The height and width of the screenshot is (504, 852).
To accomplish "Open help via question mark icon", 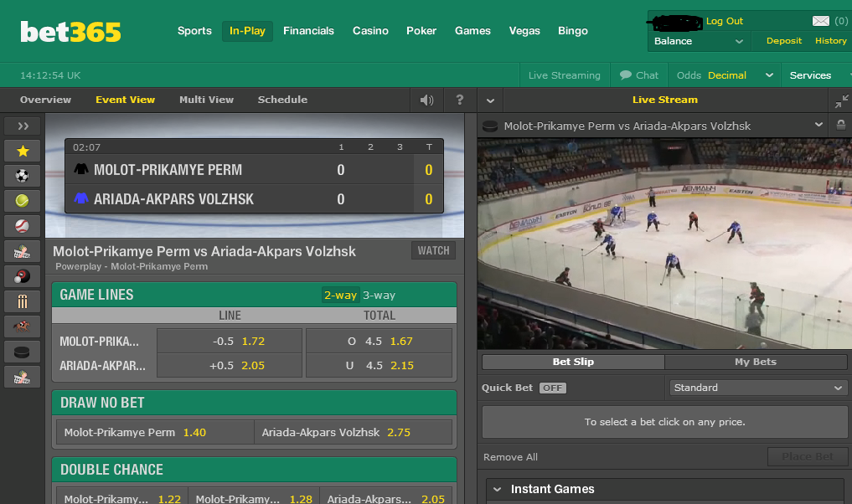I will click(x=460, y=100).
